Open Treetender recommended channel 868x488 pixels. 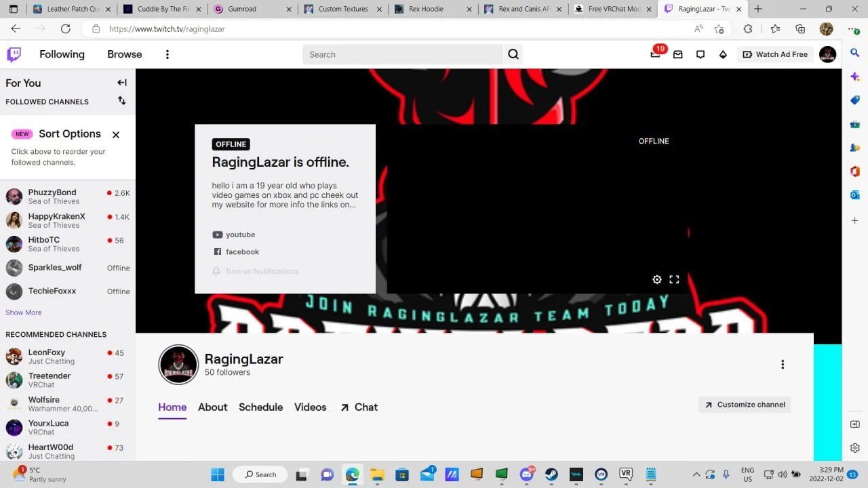68,380
